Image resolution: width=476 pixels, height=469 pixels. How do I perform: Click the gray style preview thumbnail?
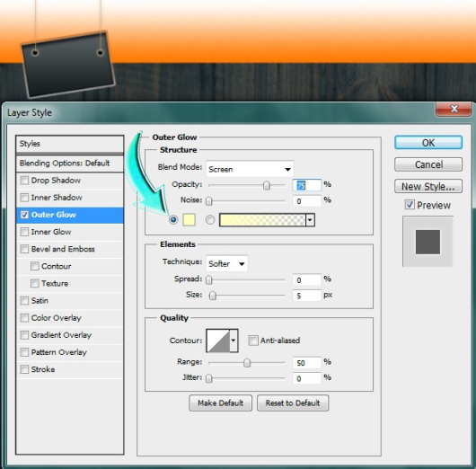(428, 242)
